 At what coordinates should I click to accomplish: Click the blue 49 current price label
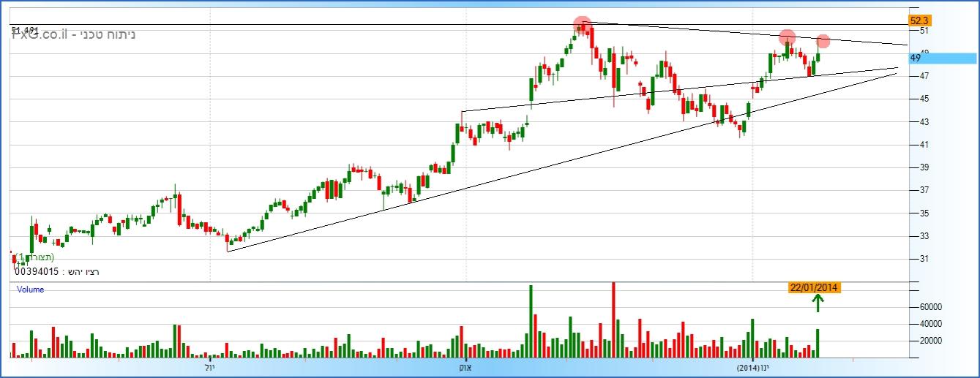[x=915, y=58]
